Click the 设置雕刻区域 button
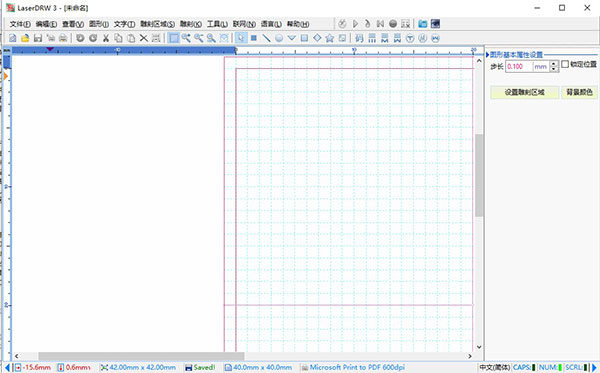This screenshot has height=373, width=600. (x=524, y=92)
